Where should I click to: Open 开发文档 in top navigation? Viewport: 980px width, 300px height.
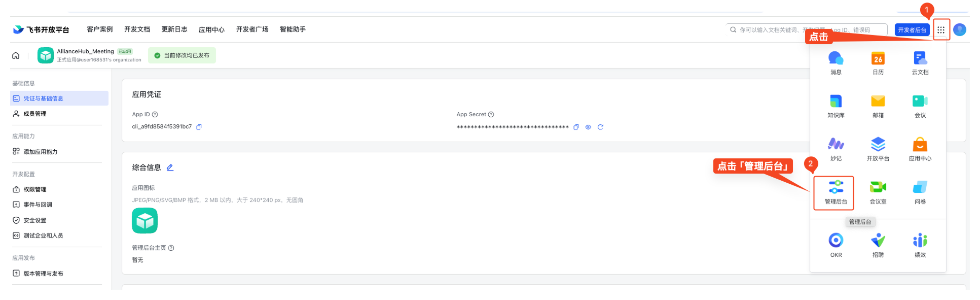click(137, 29)
